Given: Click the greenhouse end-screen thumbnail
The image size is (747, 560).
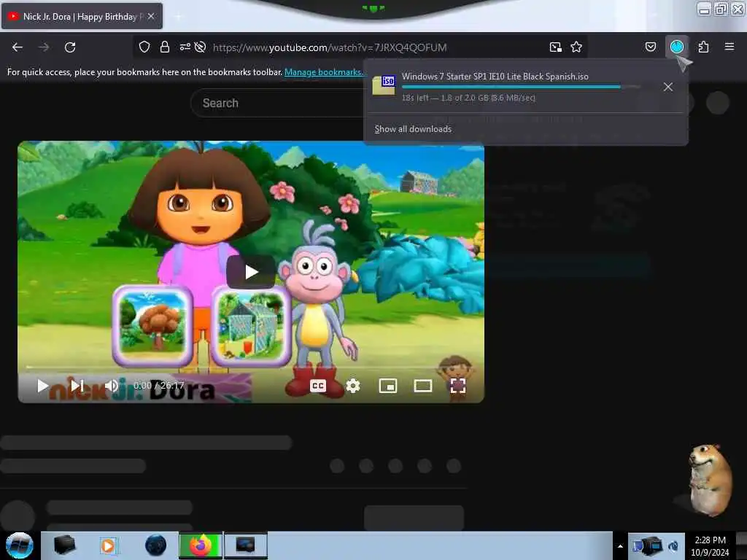Looking at the screenshot, I should 251,325.
